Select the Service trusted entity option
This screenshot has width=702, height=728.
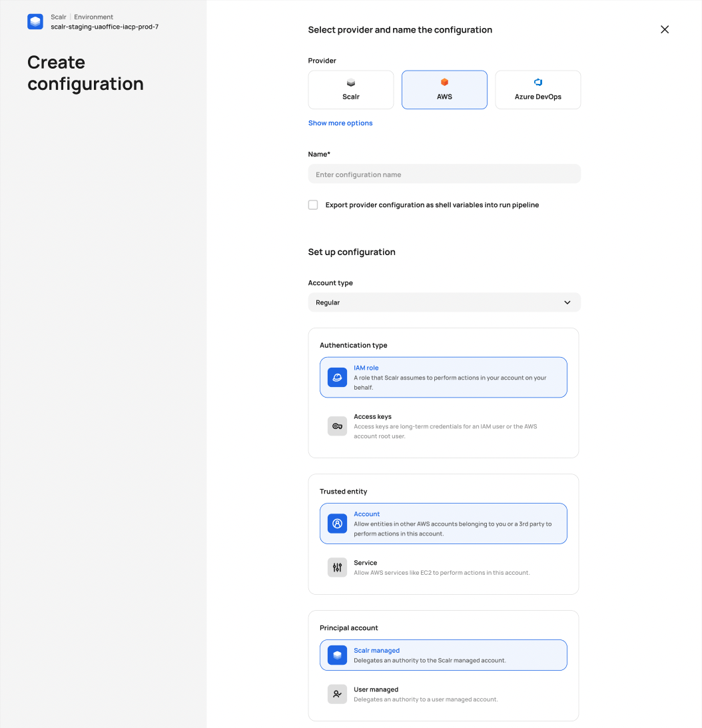point(443,567)
